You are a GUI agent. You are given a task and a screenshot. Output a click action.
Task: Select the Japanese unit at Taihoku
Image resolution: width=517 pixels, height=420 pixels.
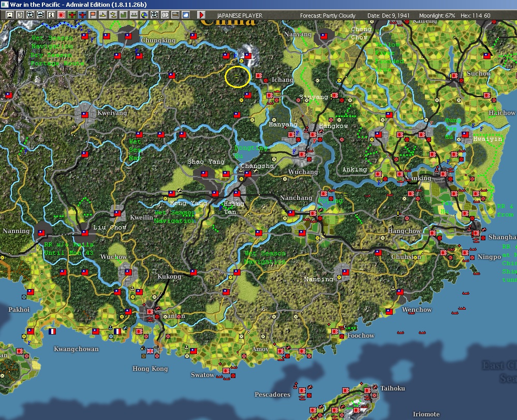click(x=367, y=390)
